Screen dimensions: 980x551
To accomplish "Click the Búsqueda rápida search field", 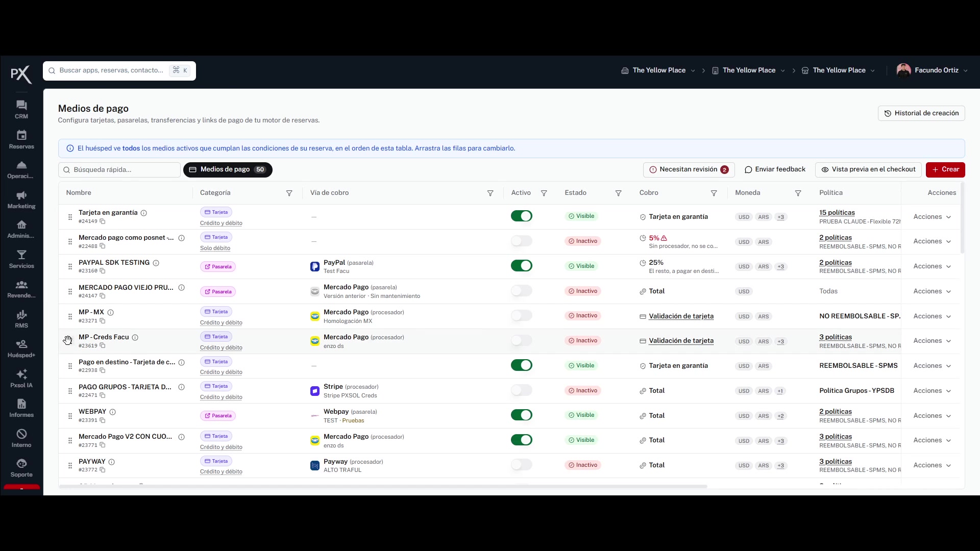I will tap(119, 170).
